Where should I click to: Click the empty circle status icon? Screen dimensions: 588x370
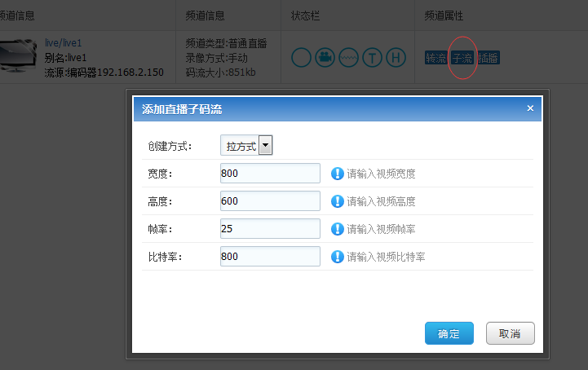(x=301, y=58)
